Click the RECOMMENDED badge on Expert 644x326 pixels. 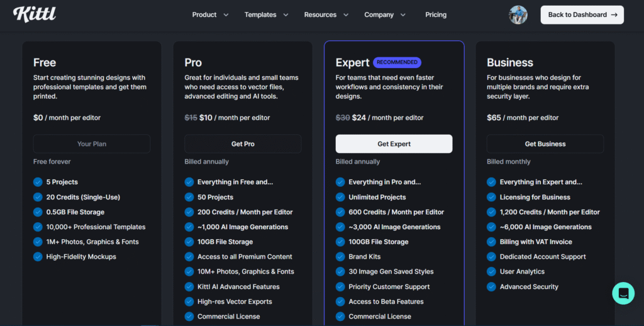point(397,62)
